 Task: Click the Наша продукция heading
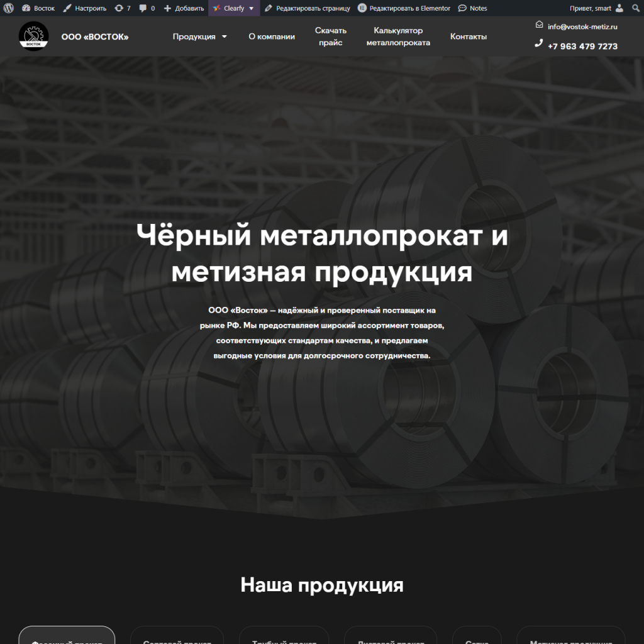322,584
